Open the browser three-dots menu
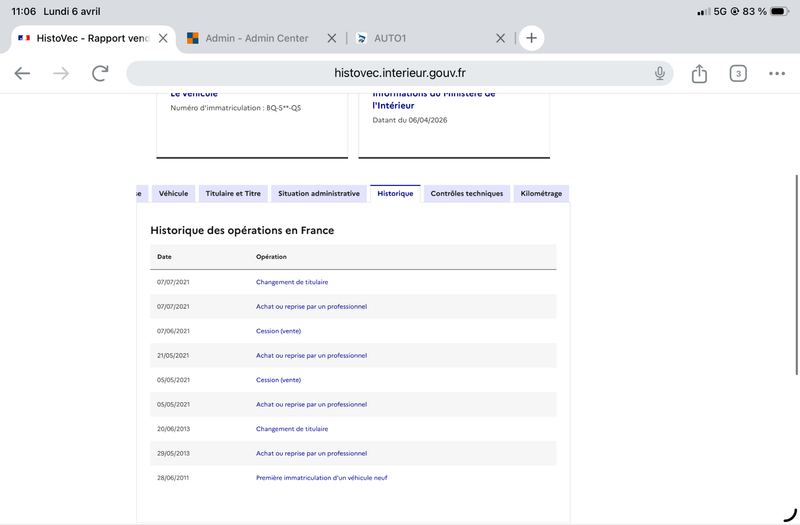The width and height of the screenshot is (800, 525). (777, 73)
